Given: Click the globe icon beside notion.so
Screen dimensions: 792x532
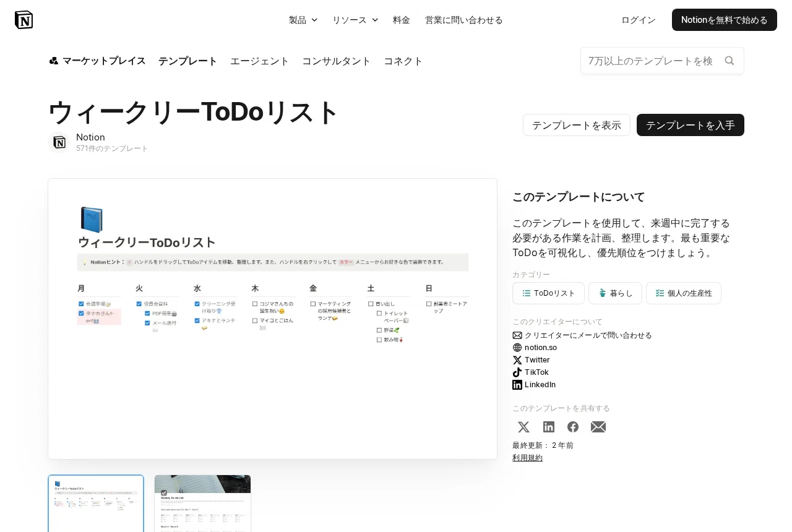Looking at the screenshot, I should (517, 348).
